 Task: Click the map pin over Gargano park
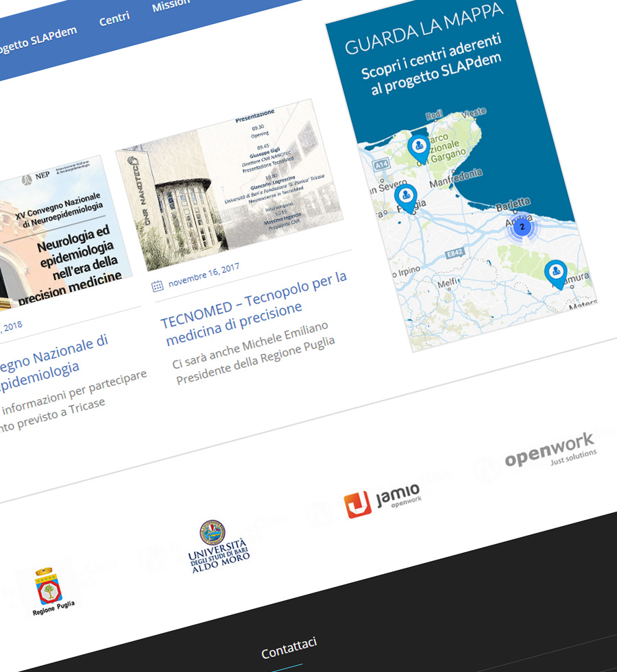coord(419,149)
